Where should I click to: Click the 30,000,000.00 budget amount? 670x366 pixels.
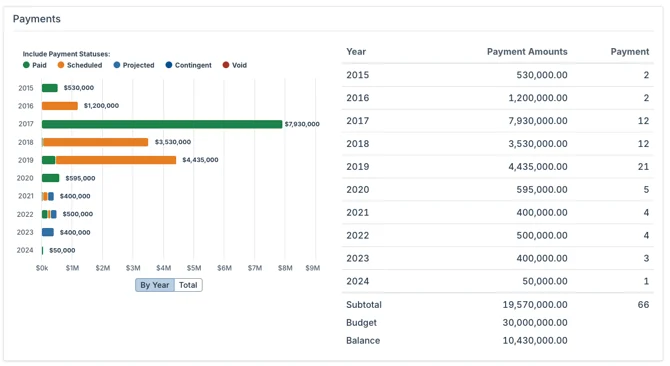click(x=535, y=323)
